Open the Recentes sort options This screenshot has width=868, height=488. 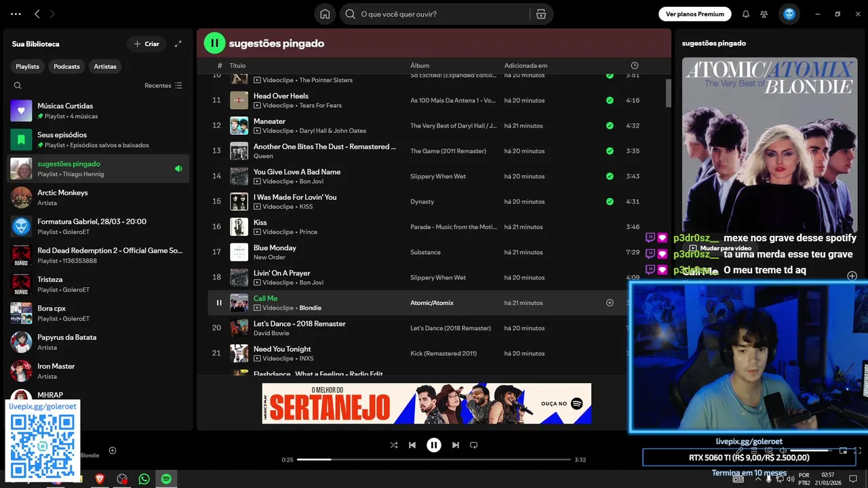click(x=163, y=85)
